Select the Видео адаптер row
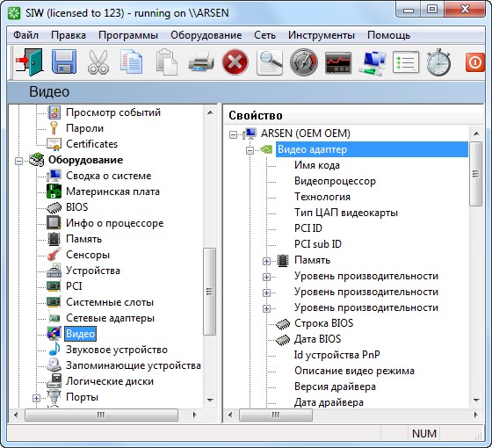The height and width of the screenshot is (448, 492). click(x=372, y=149)
